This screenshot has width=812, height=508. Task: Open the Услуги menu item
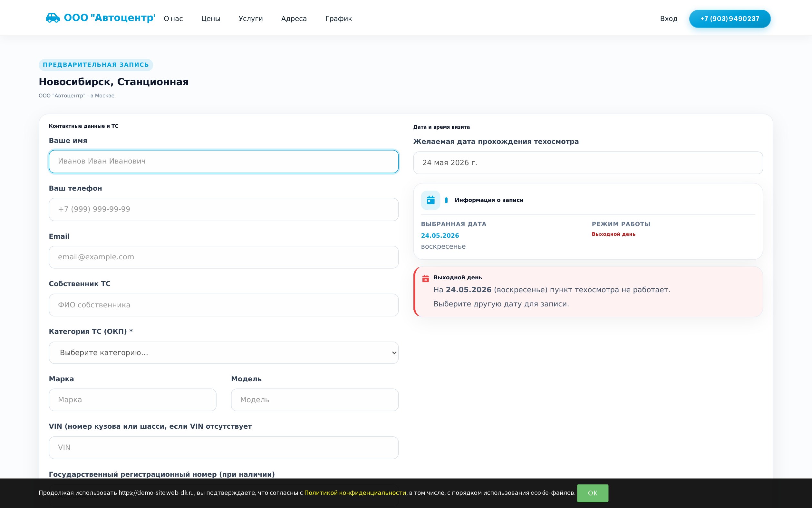(251, 19)
